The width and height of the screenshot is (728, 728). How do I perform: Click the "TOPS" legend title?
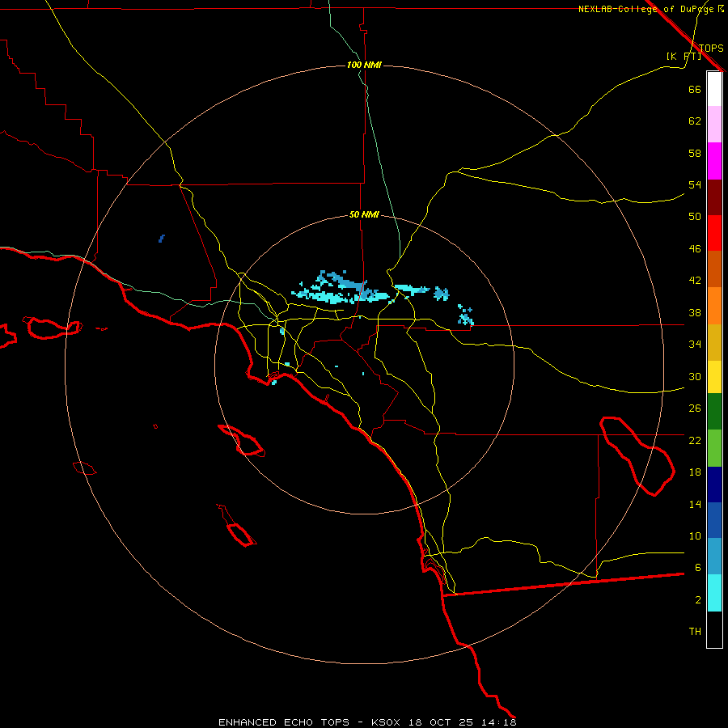click(x=711, y=48)
